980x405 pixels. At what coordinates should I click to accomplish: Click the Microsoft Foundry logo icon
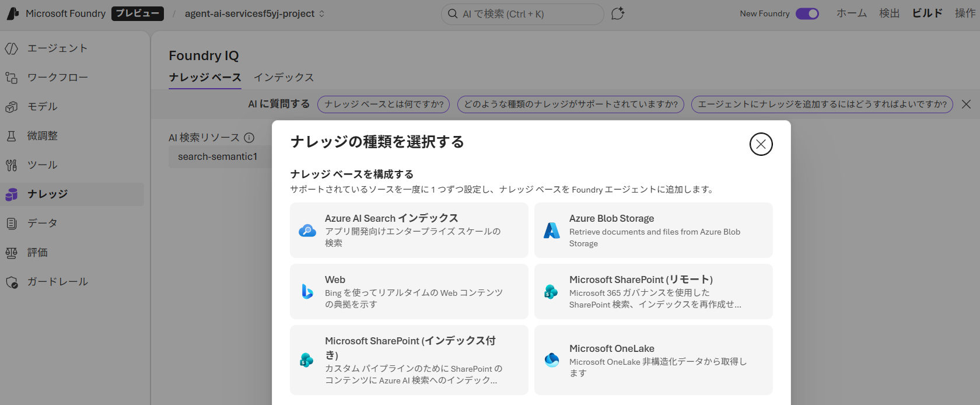pyautogui.click(x=13, y=13)
